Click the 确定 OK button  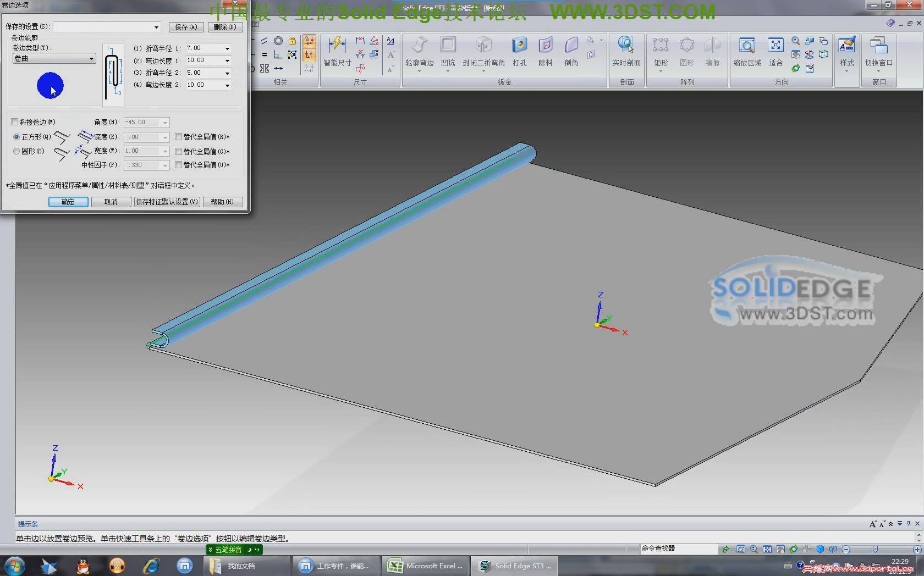[68, 202]
